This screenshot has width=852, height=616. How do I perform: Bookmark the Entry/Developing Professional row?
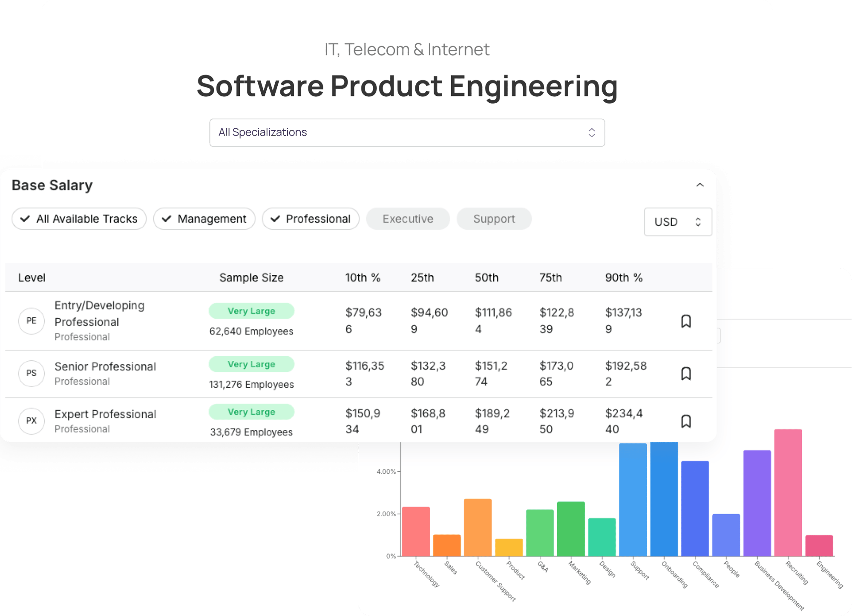tap(686, 321)
